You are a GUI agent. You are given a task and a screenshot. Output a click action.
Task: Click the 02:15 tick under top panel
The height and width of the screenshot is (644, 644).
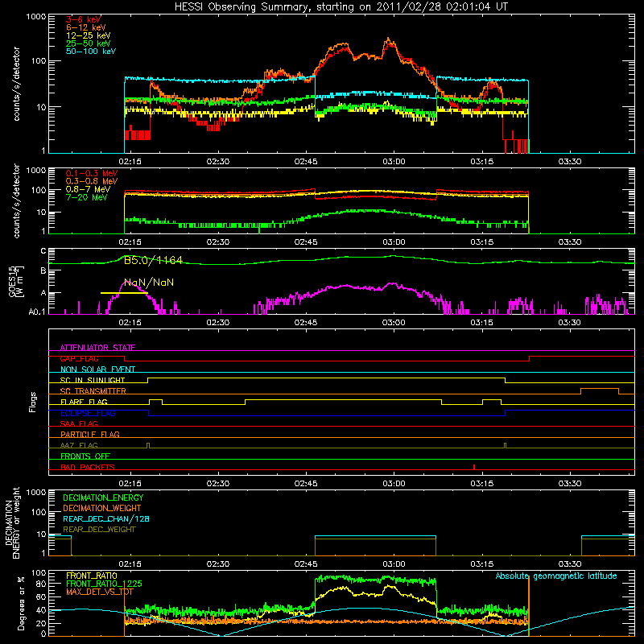click(x=130, y=162)
